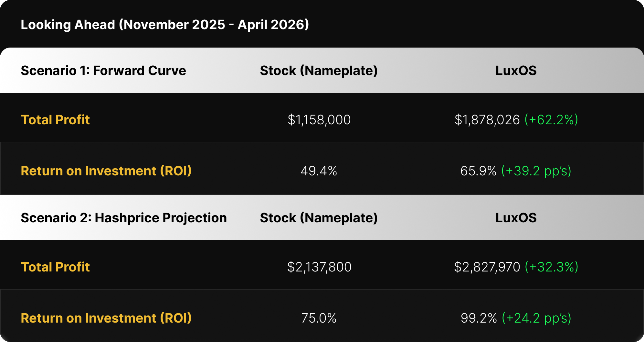
Task: Click the green +39.2 pp's ROI gain
Action: pyautogui.click(x=536, y=171)
